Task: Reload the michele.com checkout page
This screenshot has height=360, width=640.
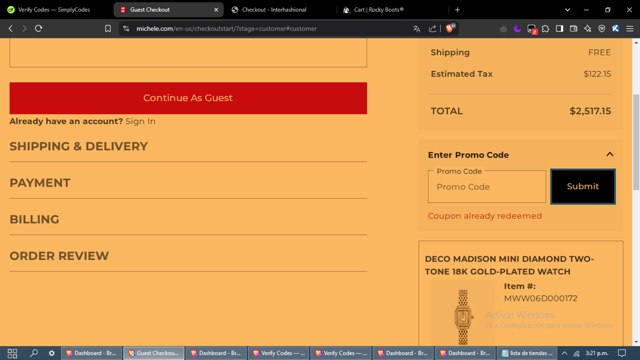Action: (38, 29)
